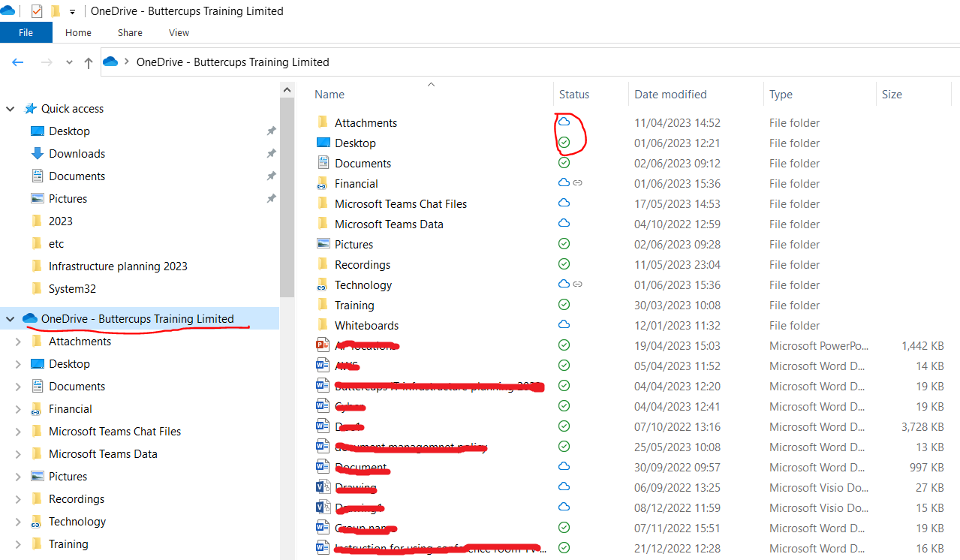The height and width of the screenshot is (560, 960).
Task: Select Infrastructure planning 2023 in Quick access
Action: click(x=118, y=266)
